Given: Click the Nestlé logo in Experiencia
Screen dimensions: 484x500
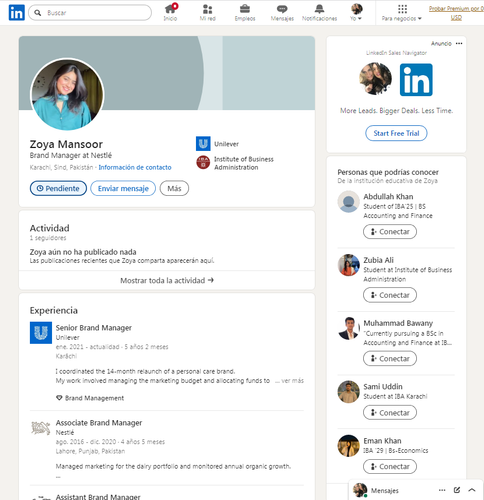Looking at the screenshot, I should pos(41,428).
